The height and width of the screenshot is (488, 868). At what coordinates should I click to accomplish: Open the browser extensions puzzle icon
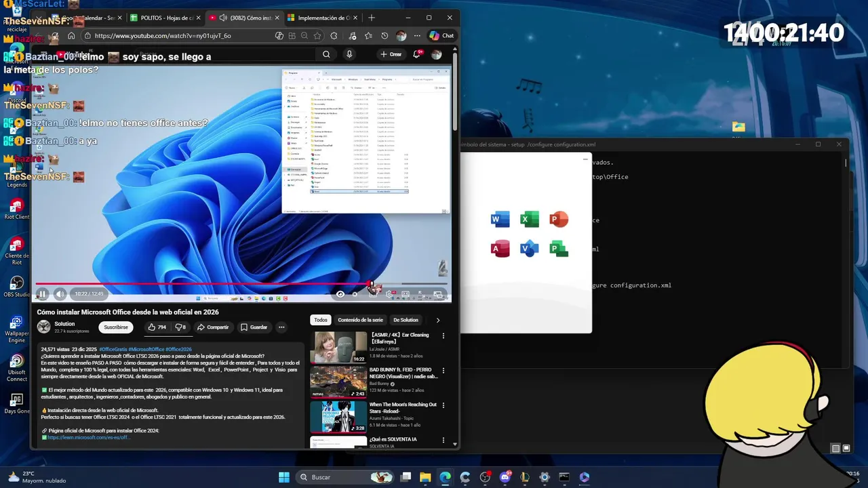pos(334,35)
